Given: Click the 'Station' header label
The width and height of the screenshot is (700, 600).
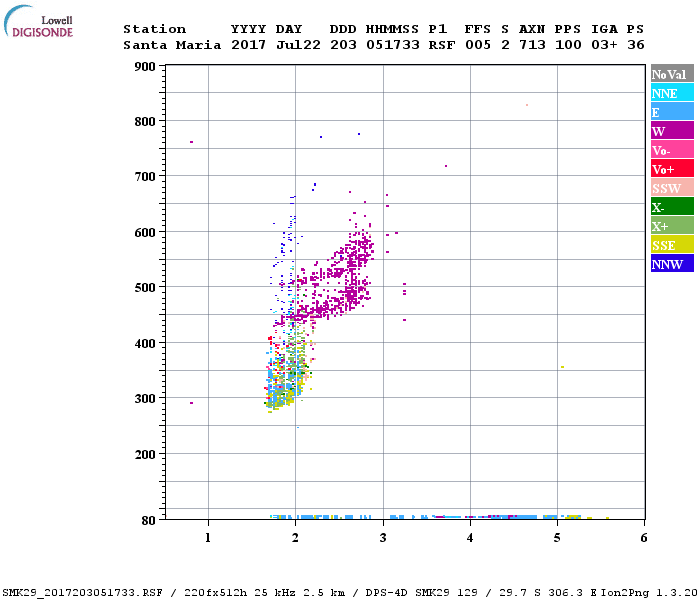Looking at the screenshot, I should pyautogui.click(x=154, y=29).
